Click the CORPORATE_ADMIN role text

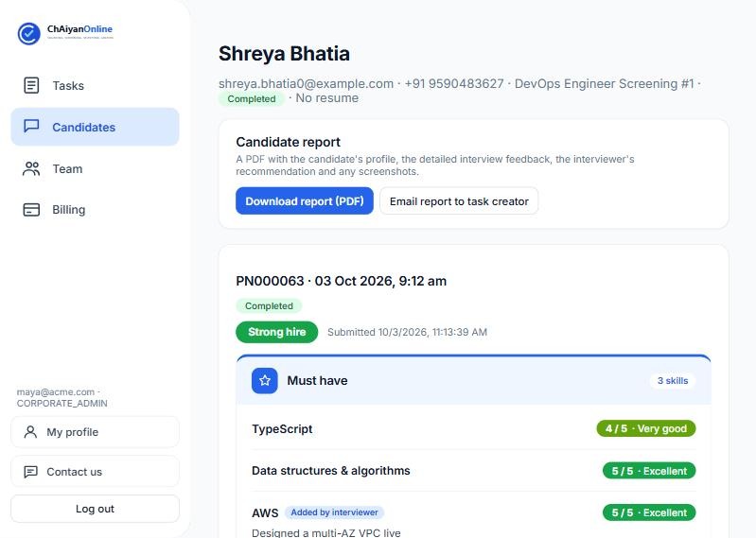[62, 403]
